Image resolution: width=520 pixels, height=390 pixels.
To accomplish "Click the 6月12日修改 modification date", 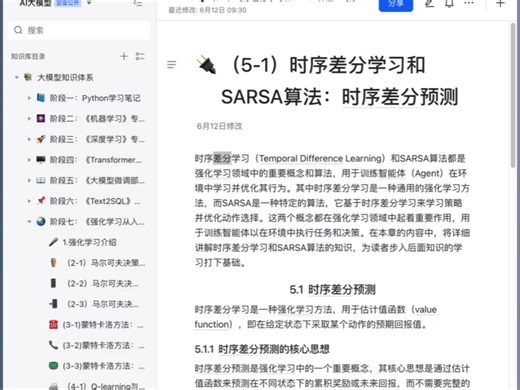I will tap(219, 126).
